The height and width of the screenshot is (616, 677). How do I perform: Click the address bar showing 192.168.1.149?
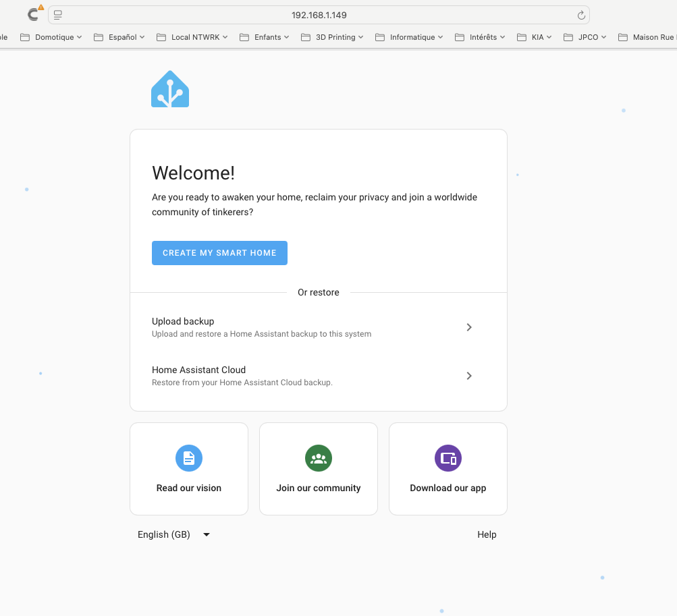click(319, 15)
